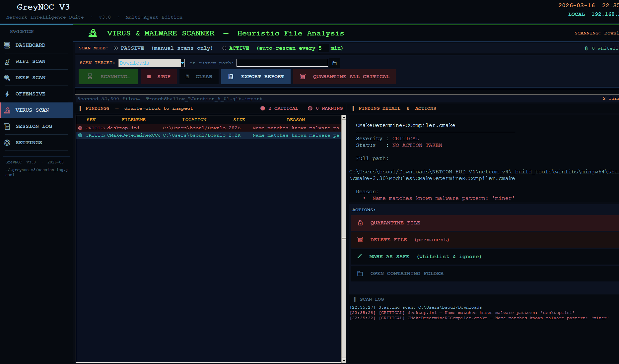Enable ACTIVE auto-rescan mode radio button
Viewport: 619px width, 364px height.
(224, 48)
